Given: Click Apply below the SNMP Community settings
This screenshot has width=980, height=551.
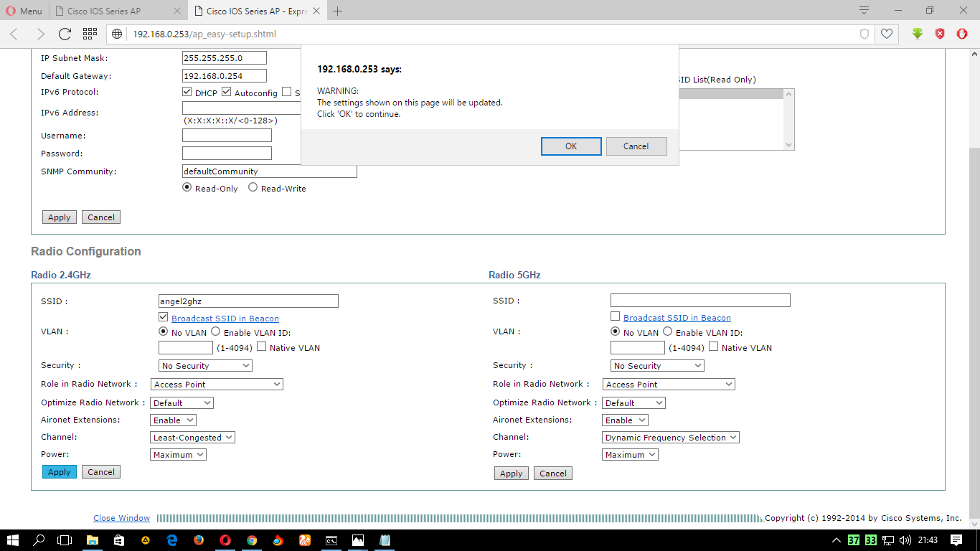Looking at the screenshot, I should click(x=60, y=217).
